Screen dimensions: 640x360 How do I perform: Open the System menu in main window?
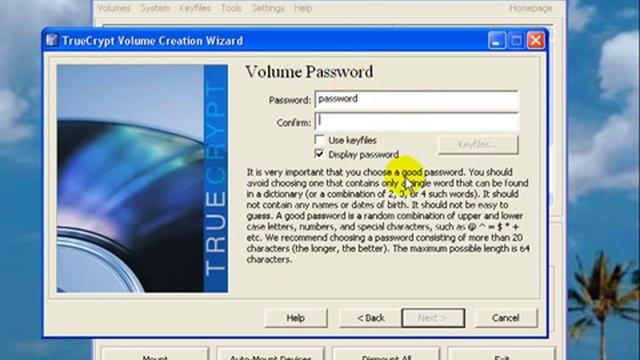point(155,8)
